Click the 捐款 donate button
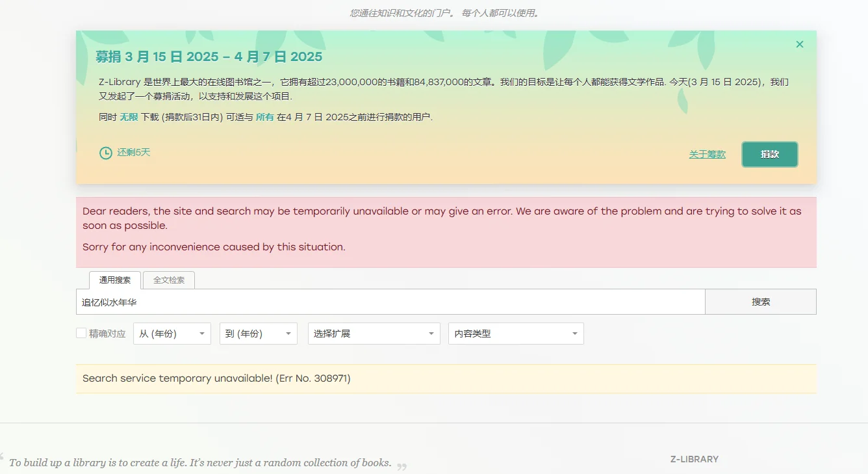 pos(770,154)
